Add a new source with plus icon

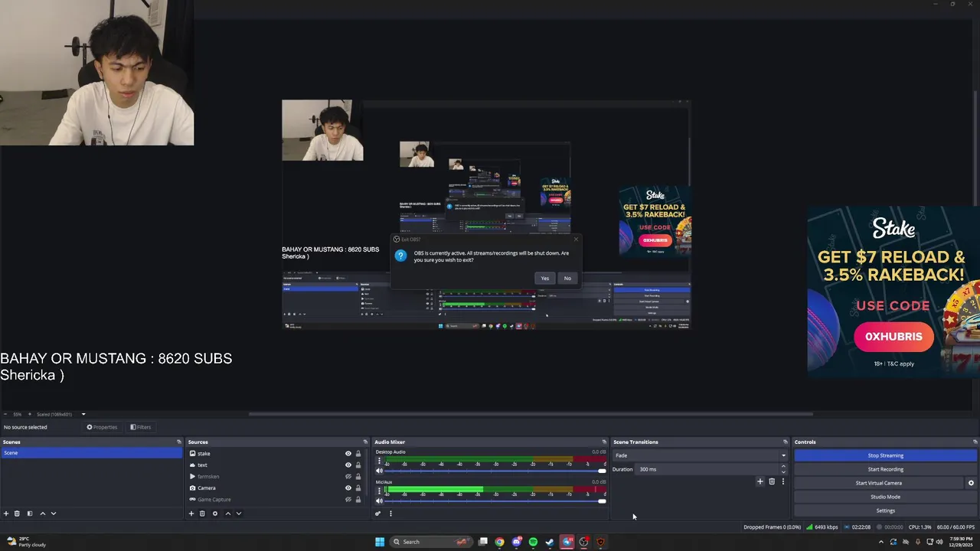point(191,514)
